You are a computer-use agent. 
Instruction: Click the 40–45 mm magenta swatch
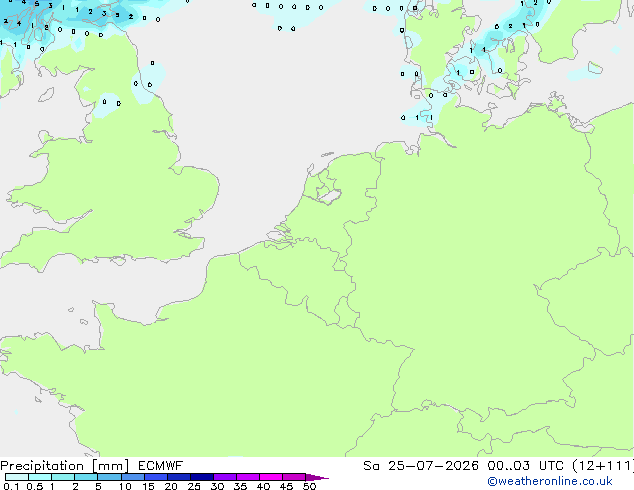coord(271,477)
